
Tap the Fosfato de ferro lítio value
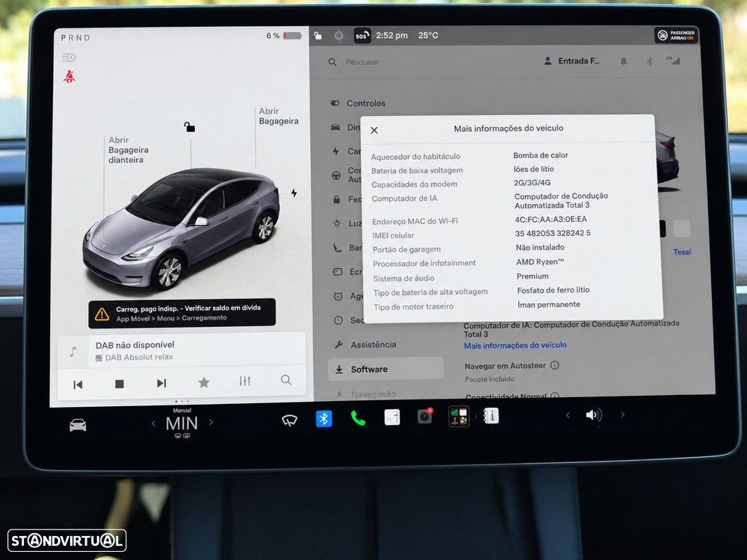553,290
